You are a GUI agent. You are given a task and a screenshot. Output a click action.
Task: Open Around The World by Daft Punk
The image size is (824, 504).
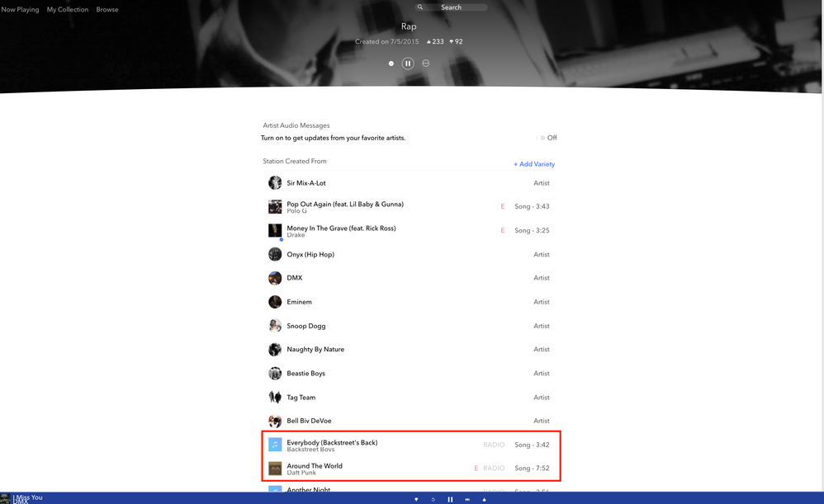click(315, 466)
